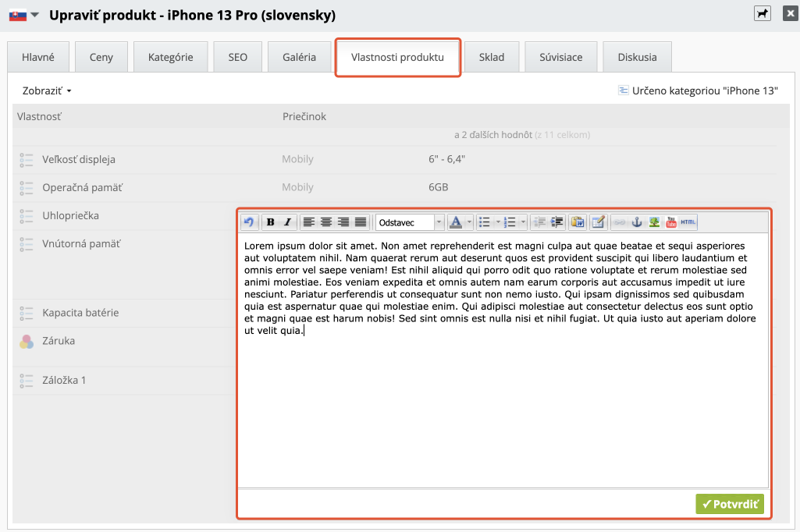This screenshot has height=532, width=800.
Task: Close the product edit dialog
Action: click(791, 13)
